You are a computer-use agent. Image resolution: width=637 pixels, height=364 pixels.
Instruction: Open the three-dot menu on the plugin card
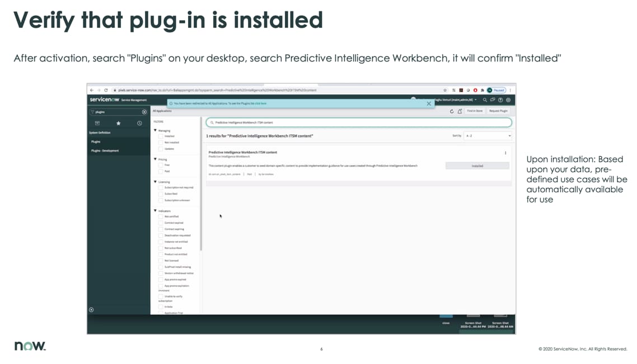click(505, 153)
